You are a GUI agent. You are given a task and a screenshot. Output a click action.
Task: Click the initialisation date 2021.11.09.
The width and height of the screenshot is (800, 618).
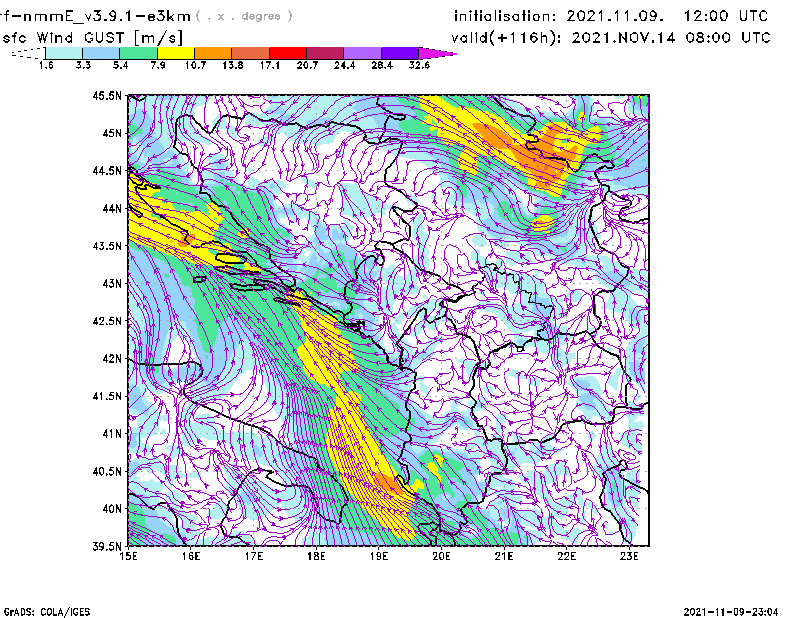615,16
